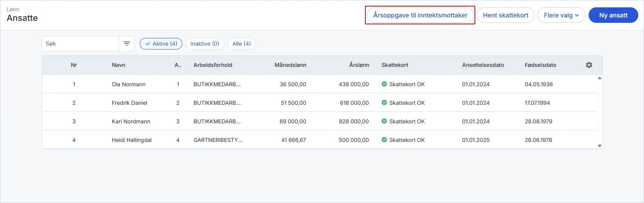Click green Skattekort OK icon for Heidi Hallingdal
Viewport: 644px width, 203px height.
coord(384,140)
